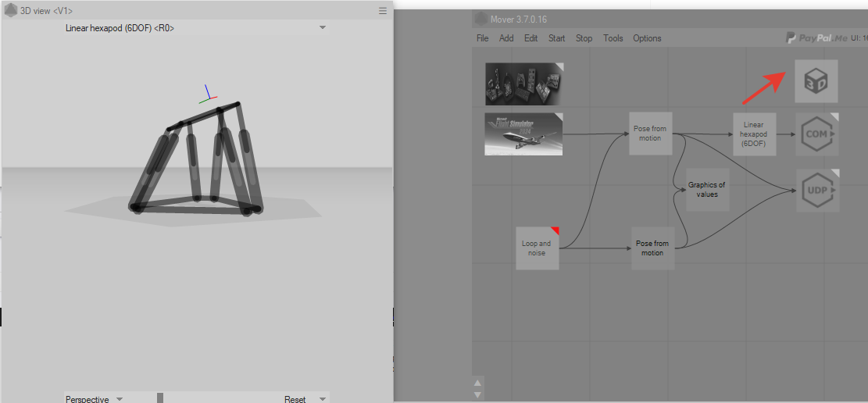Screen dimensions: 868x403
Task: Open the Tools menu
Action: pyautogui.click(x=613, y=38)
